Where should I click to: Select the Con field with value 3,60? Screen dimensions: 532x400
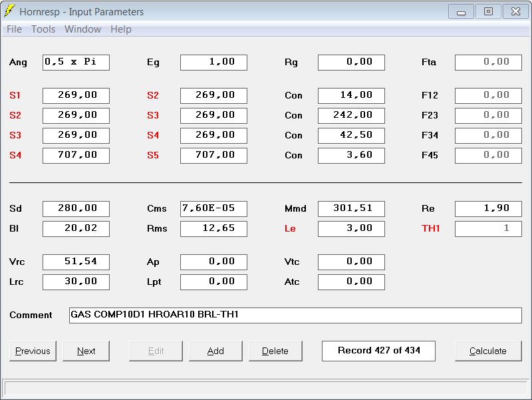coord(351,156)
